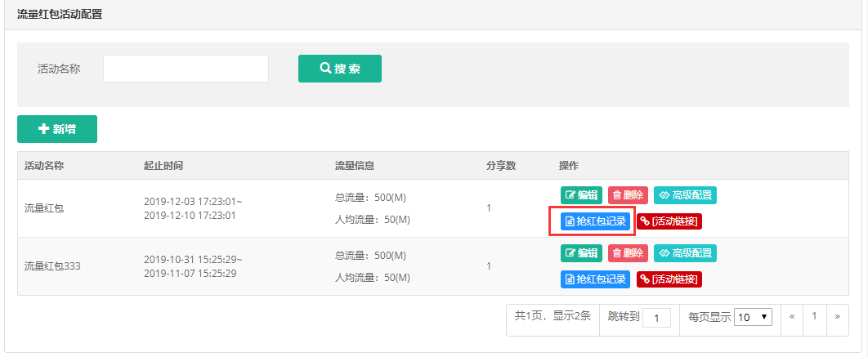Click the 起止时间 column header
This screenshot has height=357, width=868.
pos(163,166)
